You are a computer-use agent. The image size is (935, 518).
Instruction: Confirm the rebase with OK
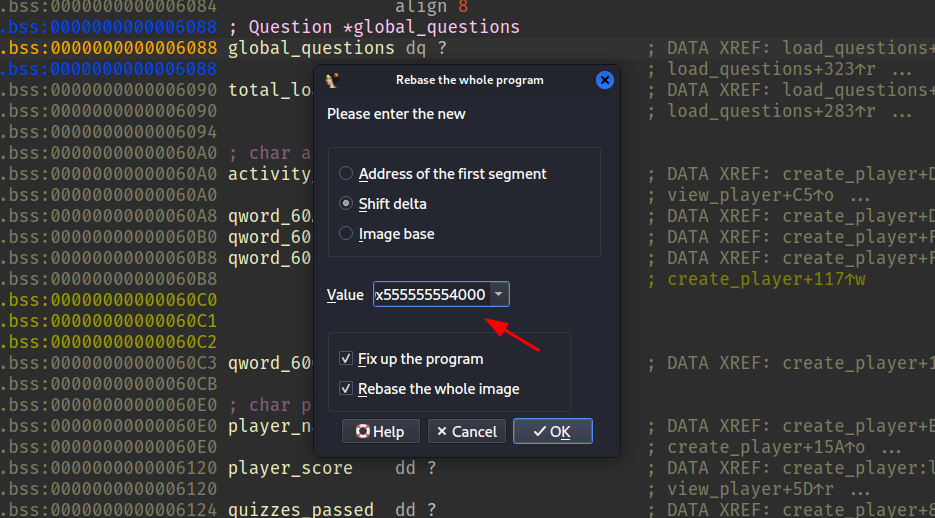[x=552, y=431]
